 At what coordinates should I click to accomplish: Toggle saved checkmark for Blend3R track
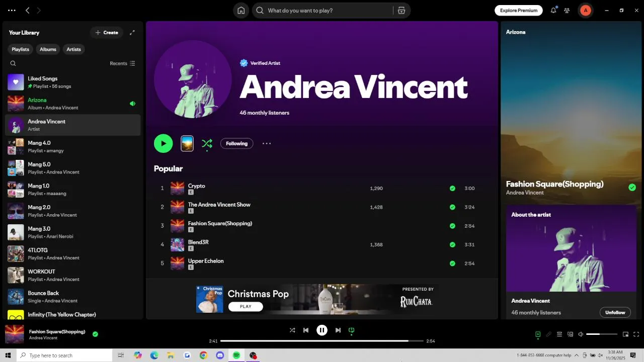(x=452, y=245)
